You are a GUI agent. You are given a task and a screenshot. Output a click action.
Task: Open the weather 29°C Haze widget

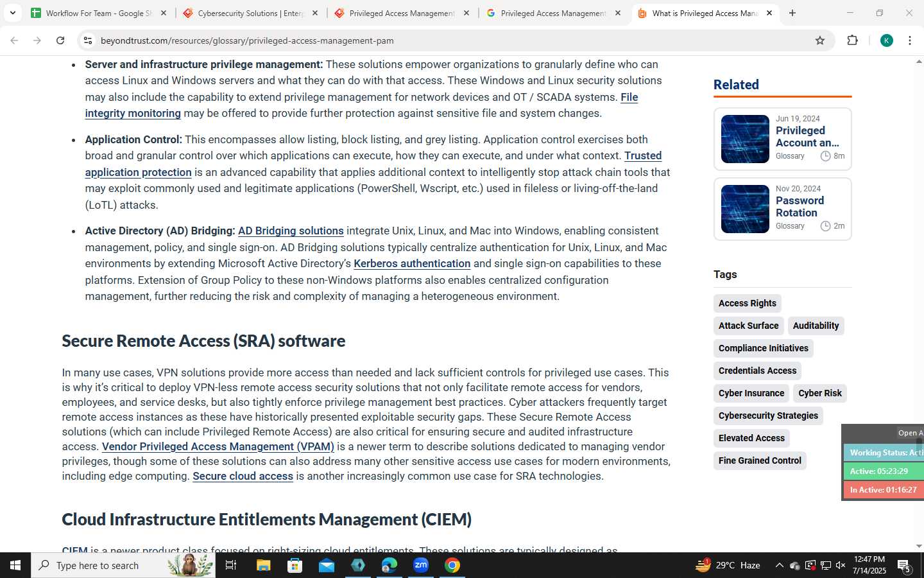pos(728,565)
